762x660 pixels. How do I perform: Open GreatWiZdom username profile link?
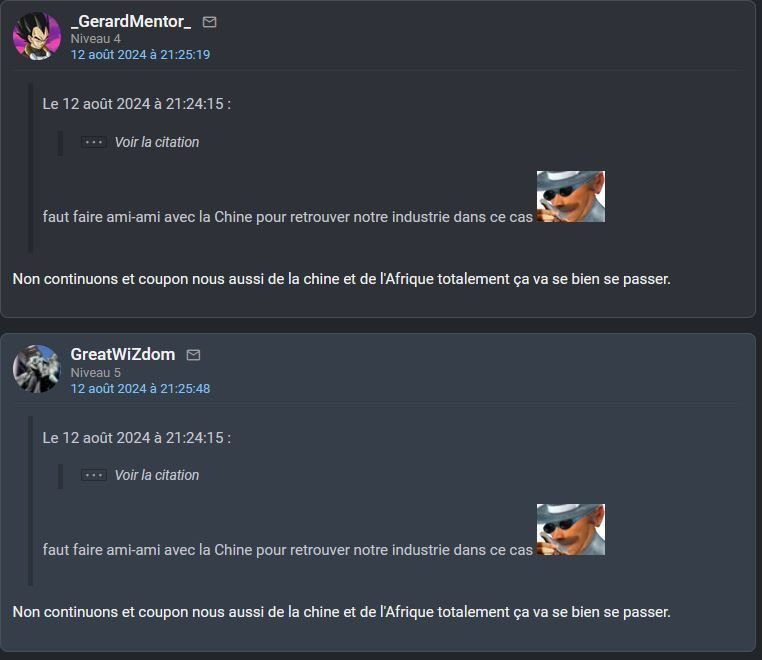[123, 354]
